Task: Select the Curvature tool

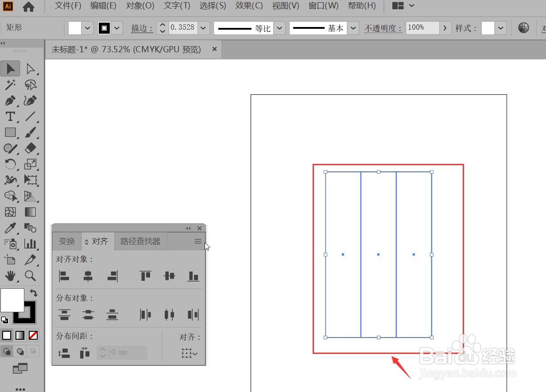Action: [x=30, y=101]
